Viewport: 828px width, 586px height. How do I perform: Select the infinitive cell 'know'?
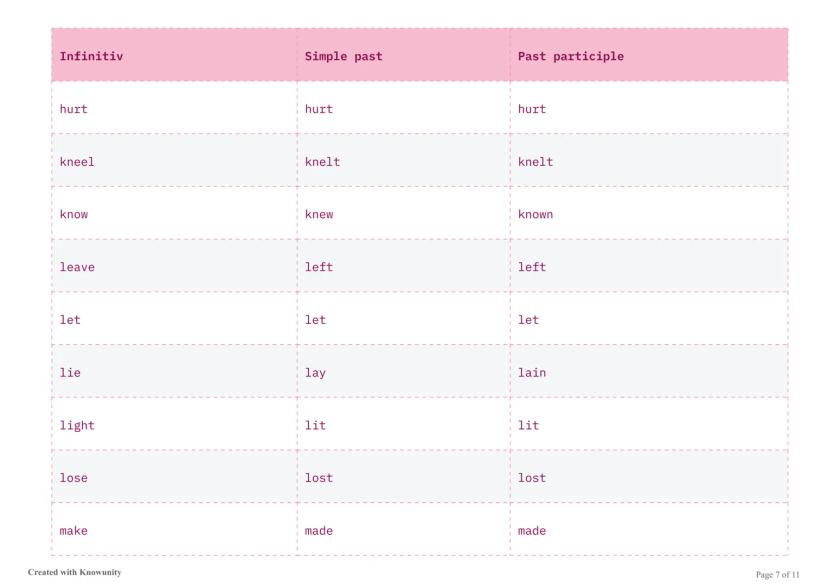pyautogui.click(x=74, y=214)
